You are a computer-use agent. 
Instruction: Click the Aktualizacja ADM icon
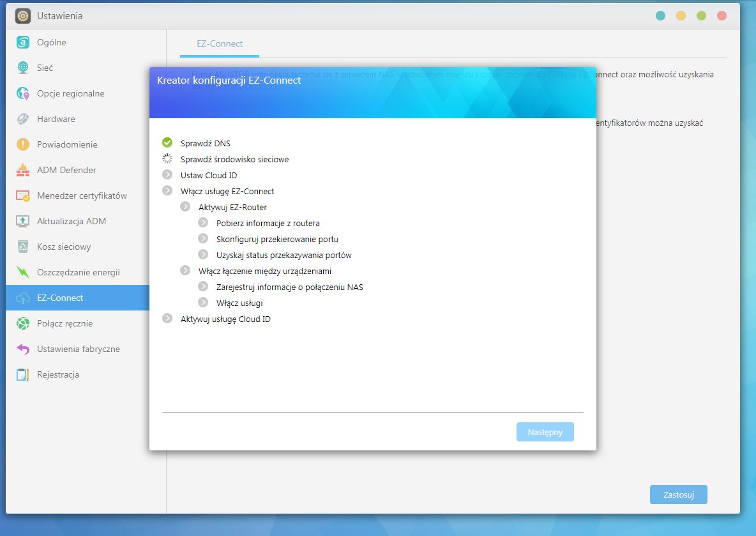[x=22, y=221]
